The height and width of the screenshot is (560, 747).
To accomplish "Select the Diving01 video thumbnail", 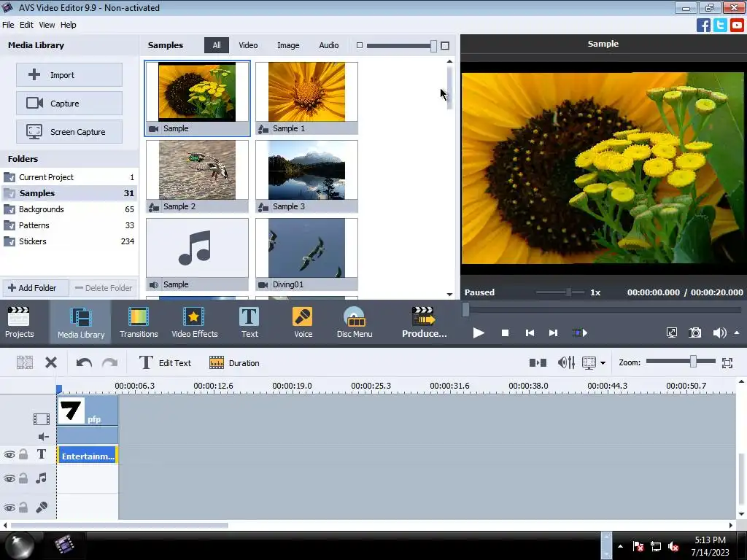I will coord(306,254).
